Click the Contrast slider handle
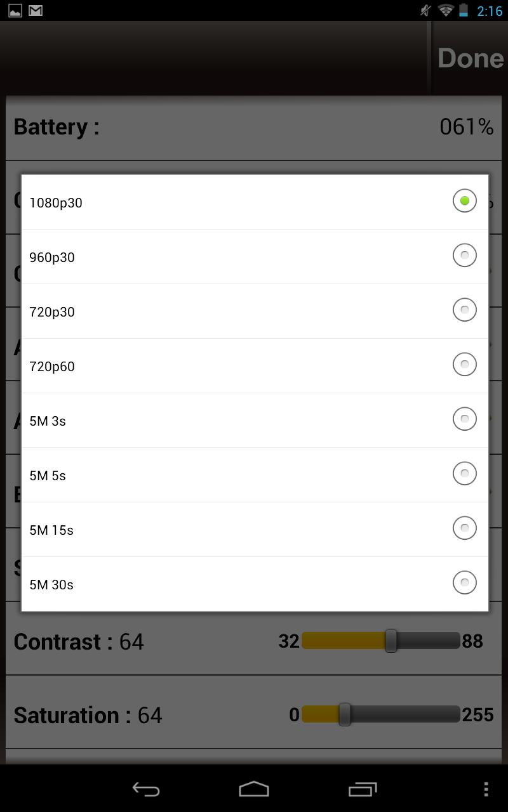This screenshot has height=812, width=508. [391, 641]
